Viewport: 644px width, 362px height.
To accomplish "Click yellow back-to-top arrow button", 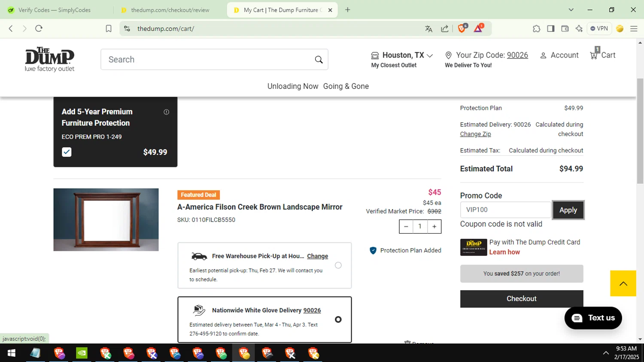I will point(623,283).
